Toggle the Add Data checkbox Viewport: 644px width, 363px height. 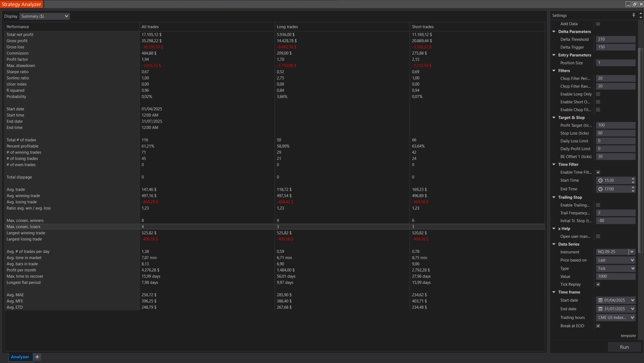coord(598,24)
